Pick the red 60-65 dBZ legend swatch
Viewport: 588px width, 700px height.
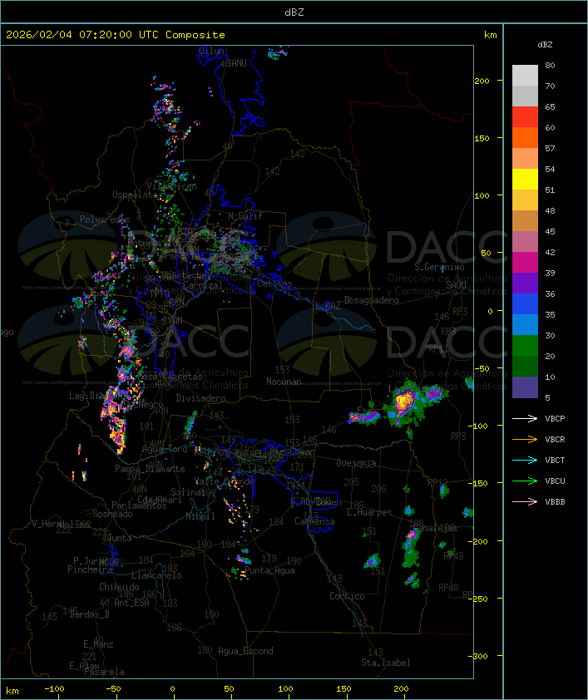tap(525, 117)
